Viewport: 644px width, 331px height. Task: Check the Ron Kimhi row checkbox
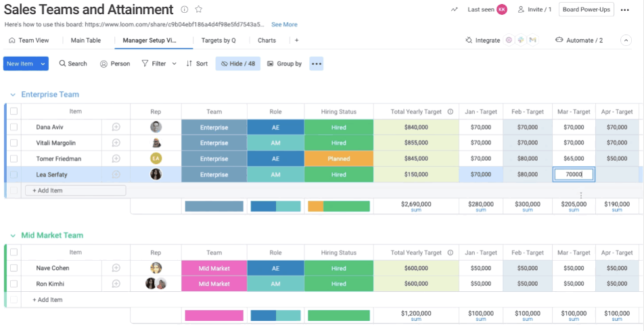pyautogui.click(x=14, y=284)
